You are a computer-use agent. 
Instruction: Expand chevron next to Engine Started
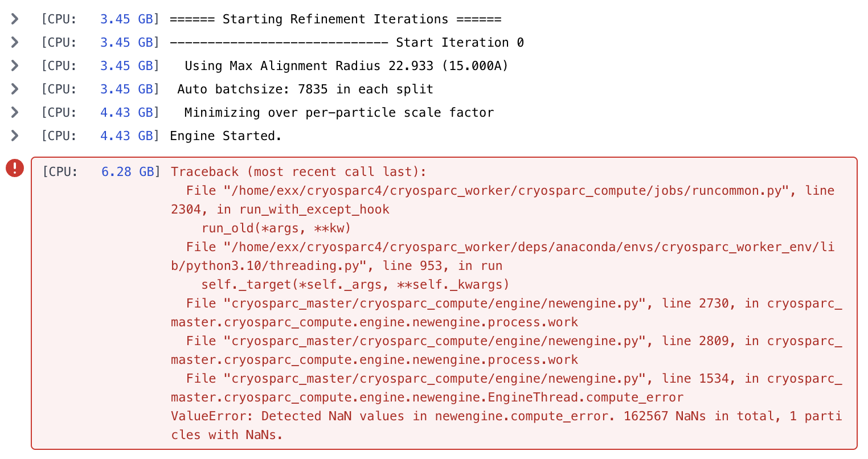tap(15, 136)
